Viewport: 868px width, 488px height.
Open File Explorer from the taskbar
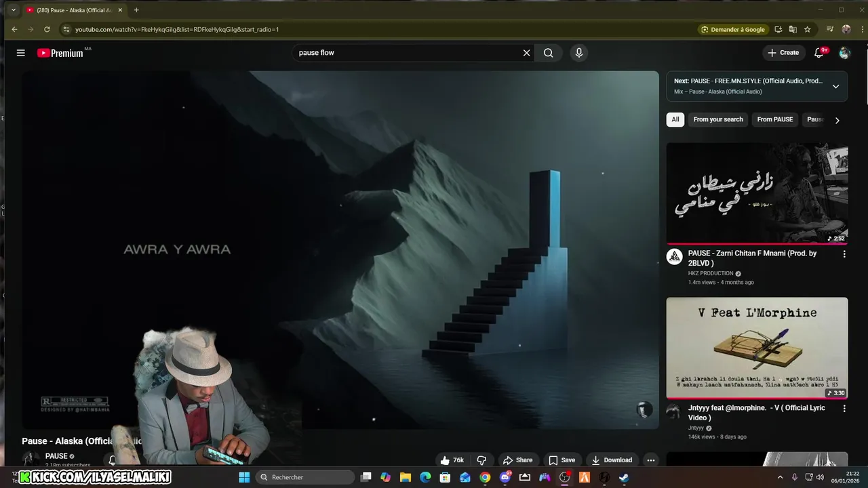(x=406, y=477)
